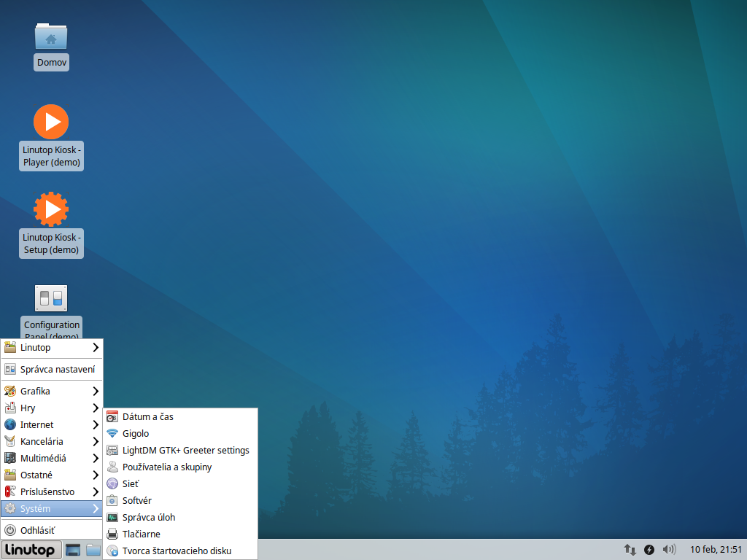Click the network connection arrows tray icon

(x=630, y=550)
